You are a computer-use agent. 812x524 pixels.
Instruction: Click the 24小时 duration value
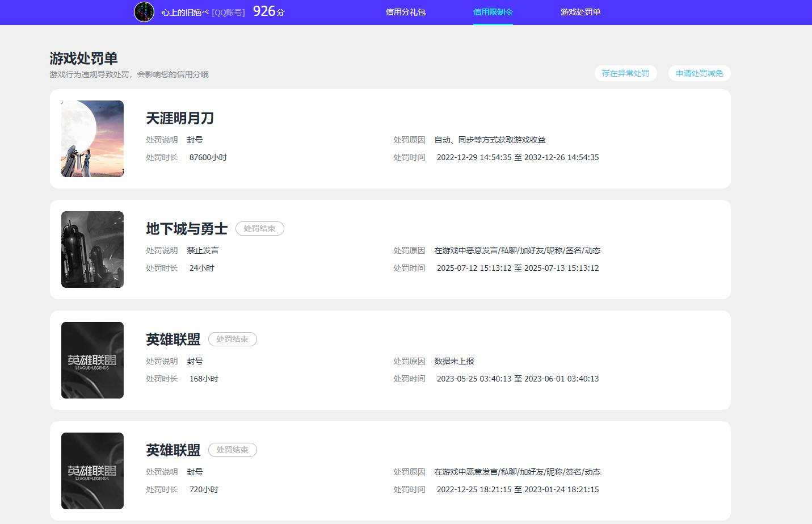pos(202,268)
